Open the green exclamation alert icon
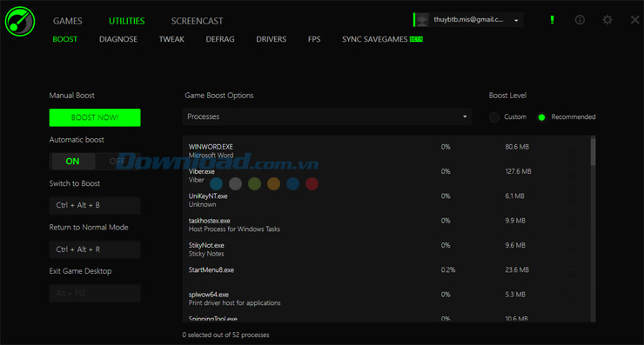Screen dimensions: 644x345 tap(552, 20)
